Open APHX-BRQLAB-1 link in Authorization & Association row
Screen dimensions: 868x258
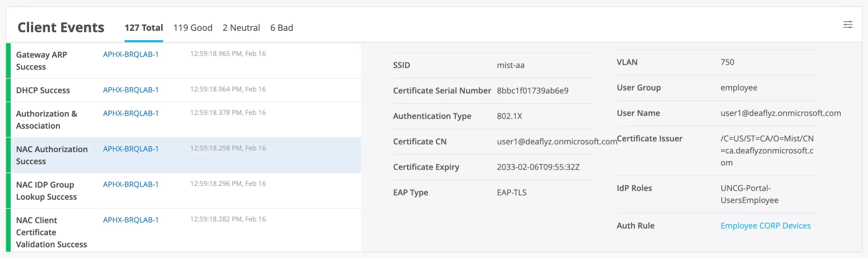point(131,113)
